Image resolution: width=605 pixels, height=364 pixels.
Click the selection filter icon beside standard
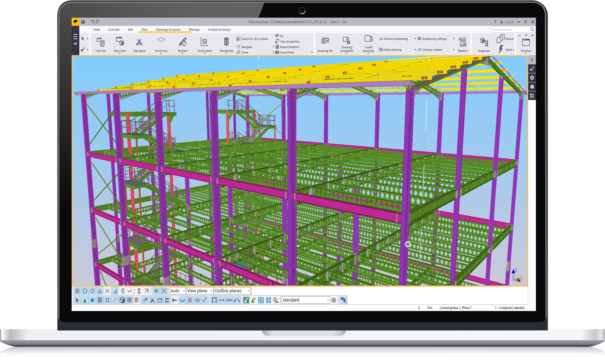[334, 300]
